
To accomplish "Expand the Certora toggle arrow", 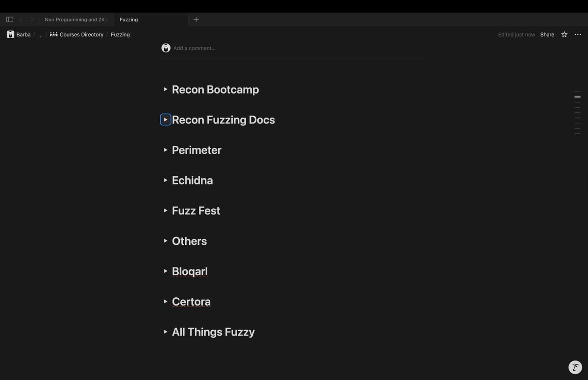I will tap(166, 302).
